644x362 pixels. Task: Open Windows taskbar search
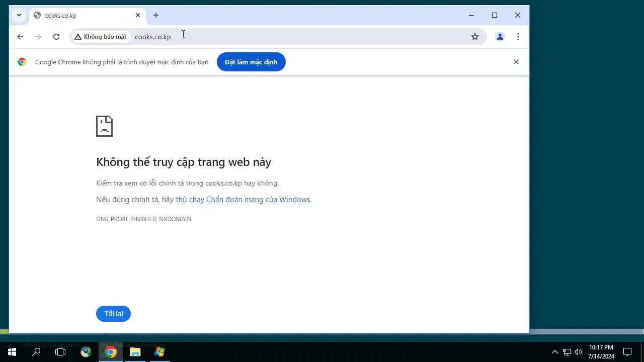tap(36, 352)
